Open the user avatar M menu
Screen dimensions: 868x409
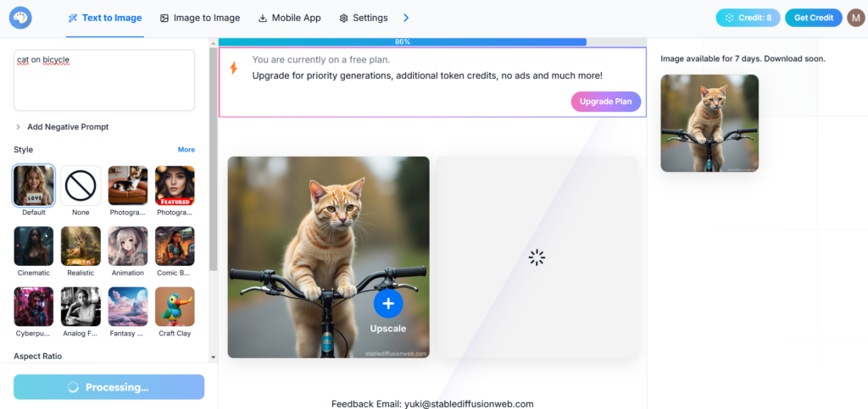pos(855,18)
